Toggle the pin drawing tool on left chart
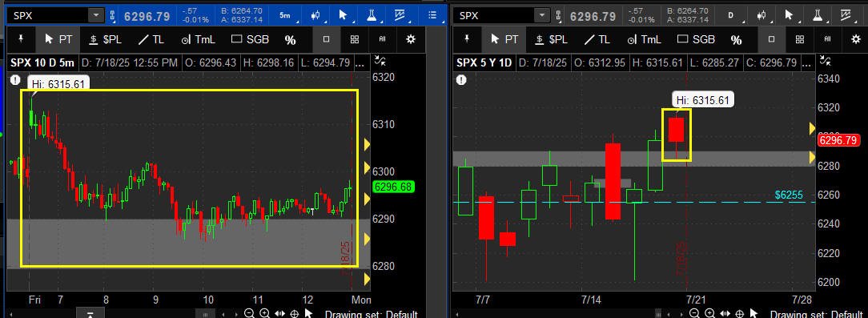Screen dimensions: 868x318 coord(22,39)
